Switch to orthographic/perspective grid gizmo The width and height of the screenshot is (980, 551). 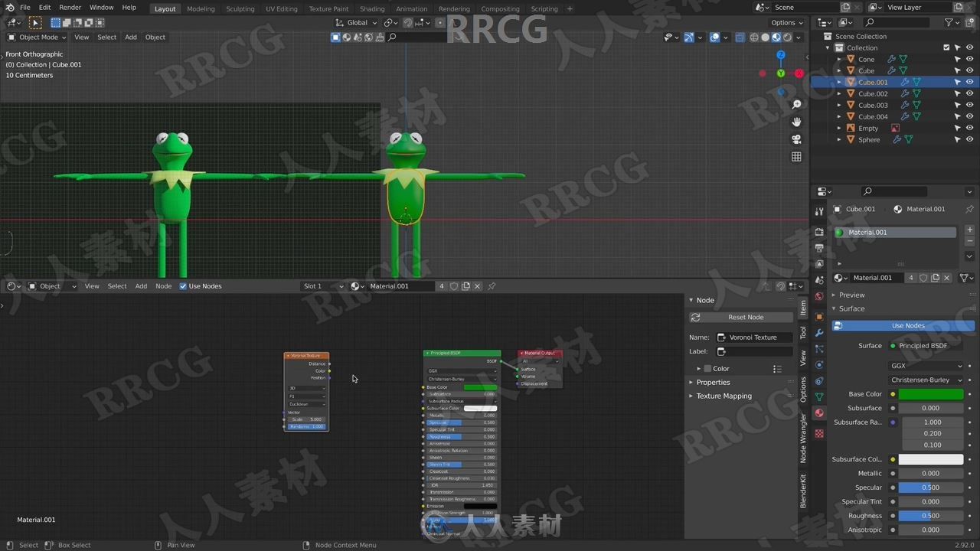796,157
